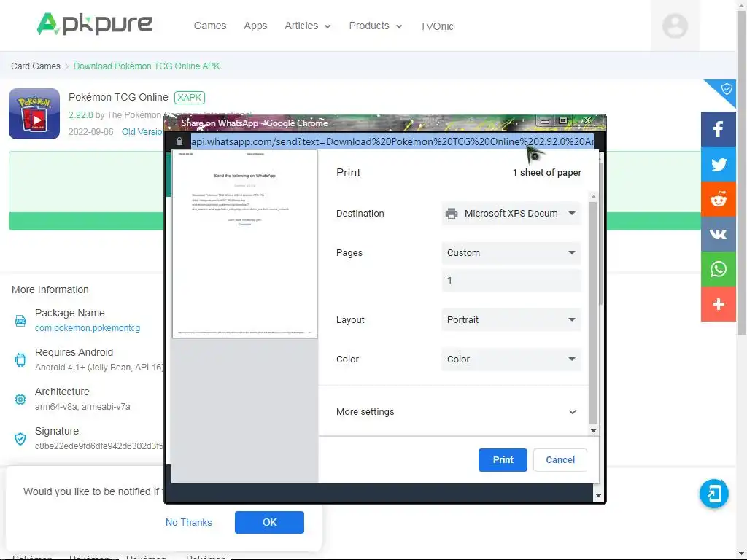Viewport: 747px width, 560px height.
Task: Open Download Pokémon TCG Online APK breadcrumb
Action: tap(147, 66)
